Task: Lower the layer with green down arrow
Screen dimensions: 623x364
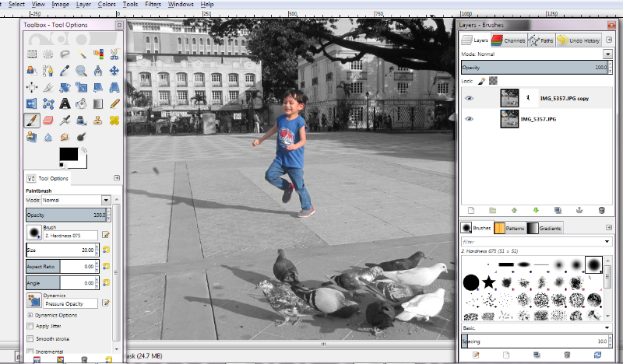Action: (536, 210)
